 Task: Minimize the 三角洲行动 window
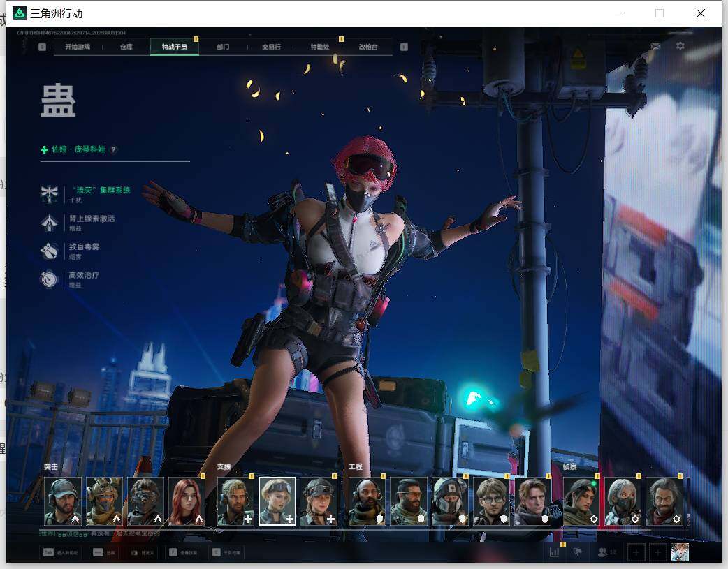click(619, 13)
